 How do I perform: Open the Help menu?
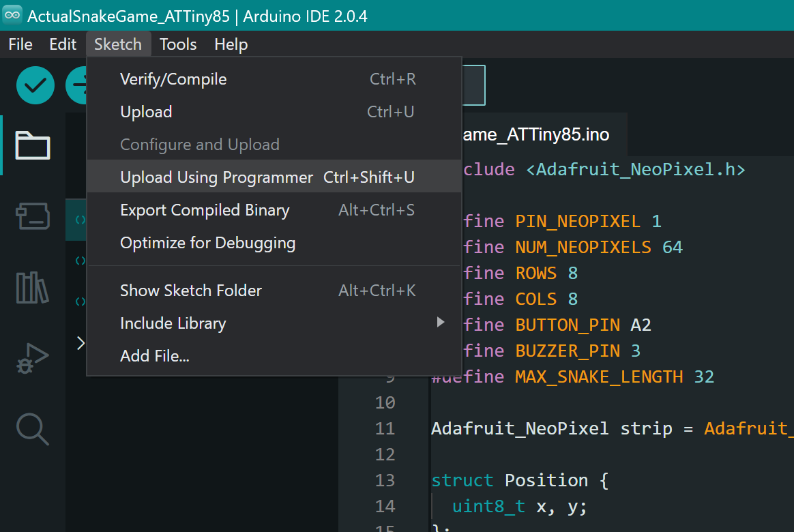[x=231, y=44]
